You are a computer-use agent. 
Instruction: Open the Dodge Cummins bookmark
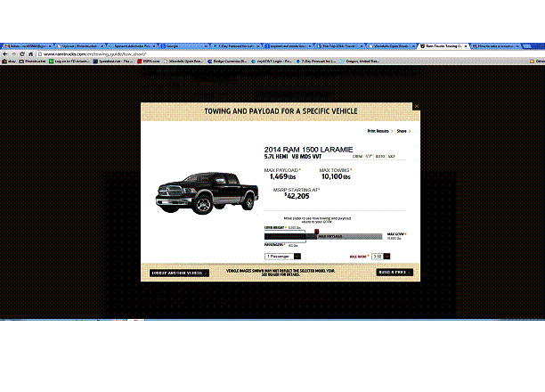pos(228,61)
